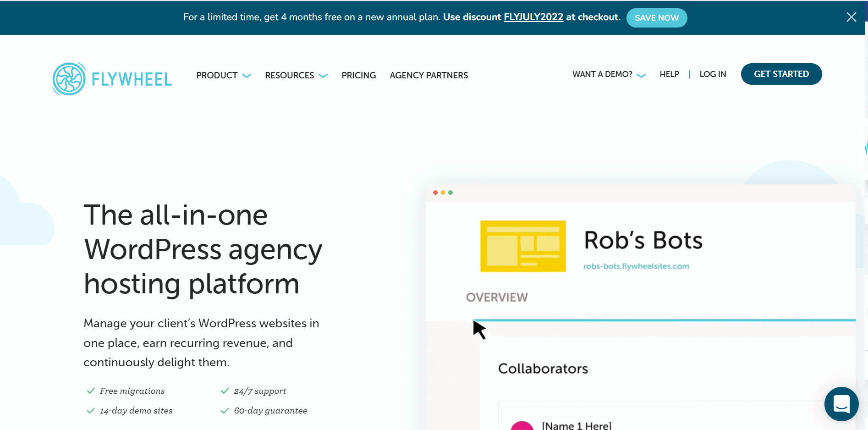
Task: Click the 14-day demo sites text
Action: (x=136, y=411)
